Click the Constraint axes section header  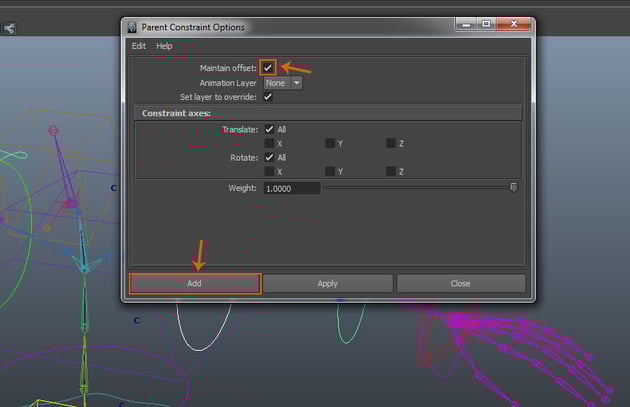[x=328, y=113]
